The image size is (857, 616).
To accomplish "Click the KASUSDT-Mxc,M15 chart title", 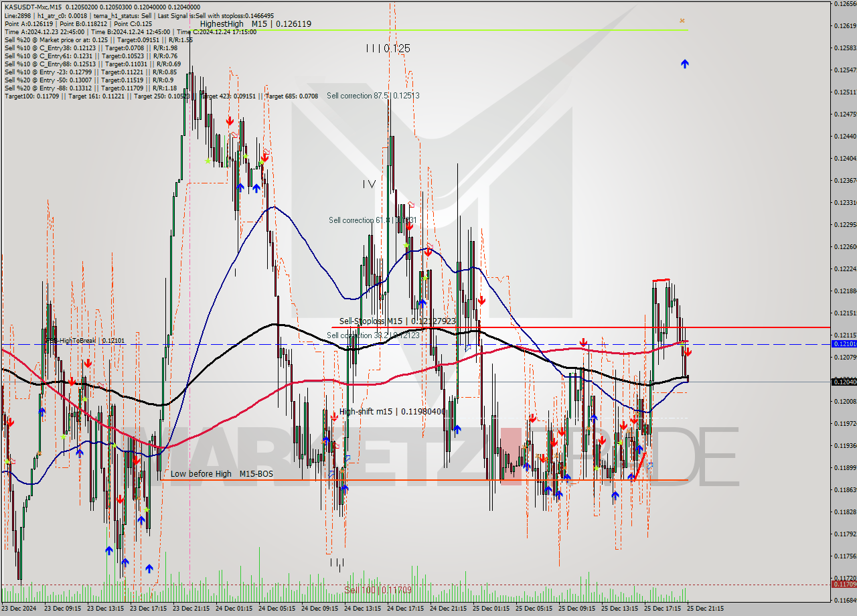I will coord(33,7).
